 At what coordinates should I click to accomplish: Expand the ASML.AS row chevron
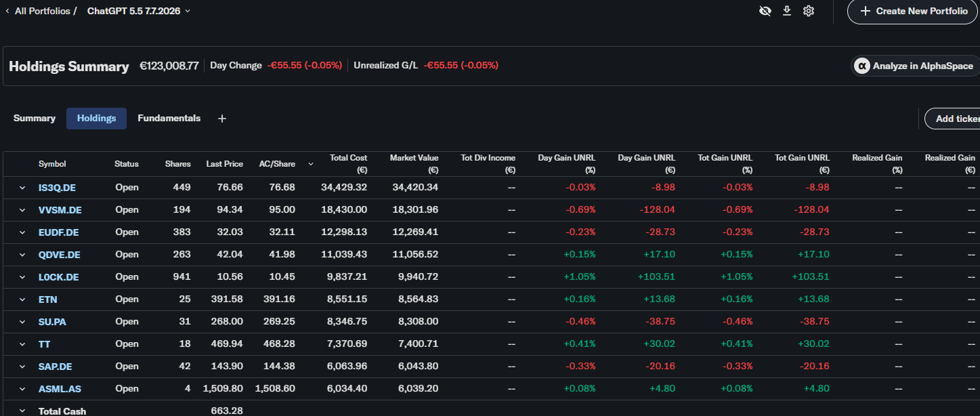point(22,389)
